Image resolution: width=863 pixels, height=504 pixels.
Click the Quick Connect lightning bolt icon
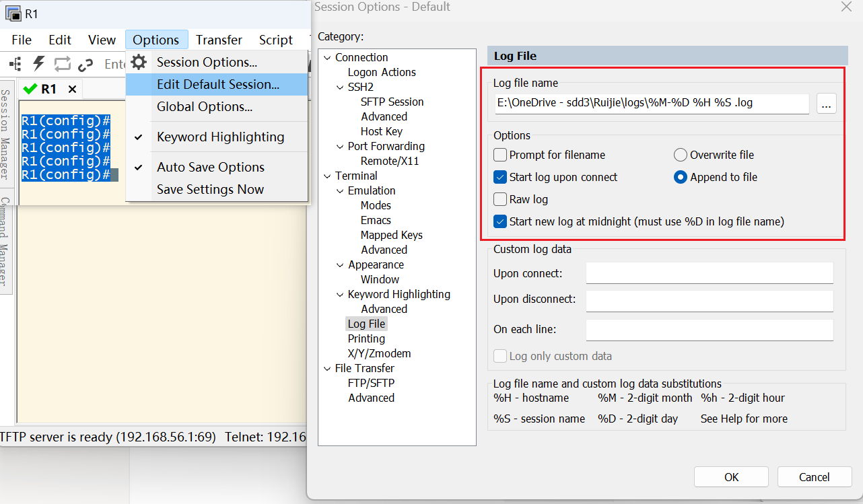[38, 64]
